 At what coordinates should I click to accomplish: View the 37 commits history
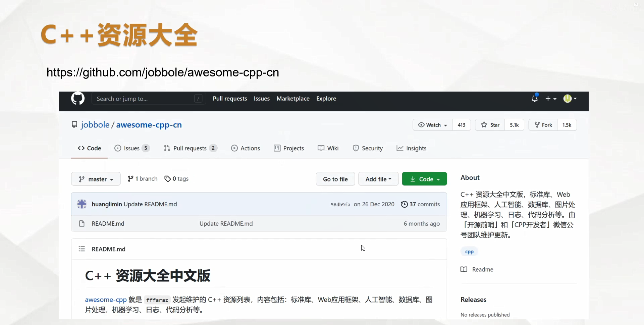click(420, 204)
